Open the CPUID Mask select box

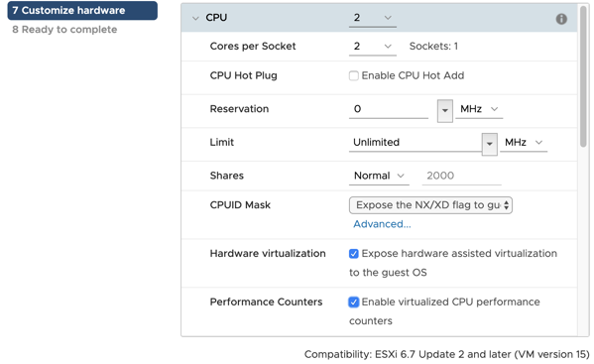coord(430,205)
